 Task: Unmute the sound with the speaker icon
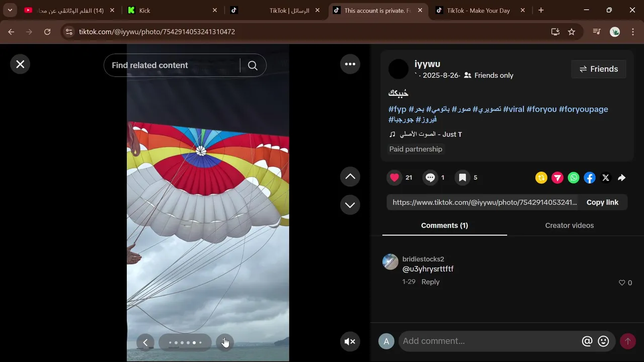point(350,342)
